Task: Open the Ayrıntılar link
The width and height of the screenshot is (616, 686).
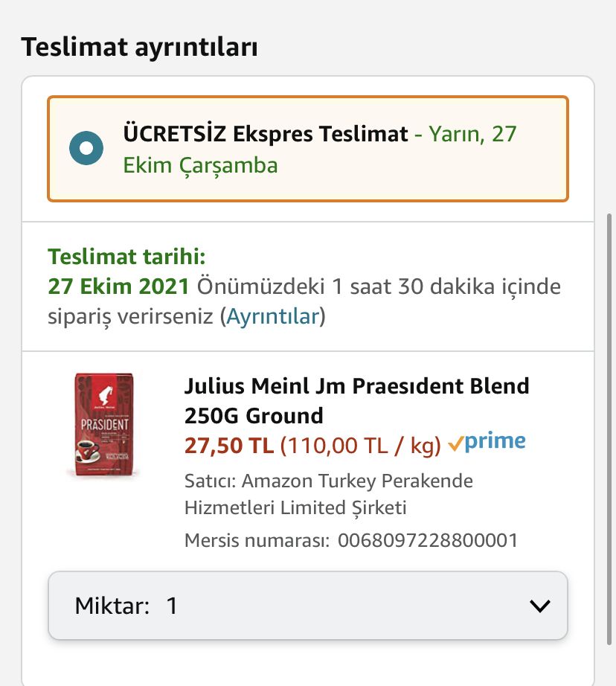Action: pos(273,316)
